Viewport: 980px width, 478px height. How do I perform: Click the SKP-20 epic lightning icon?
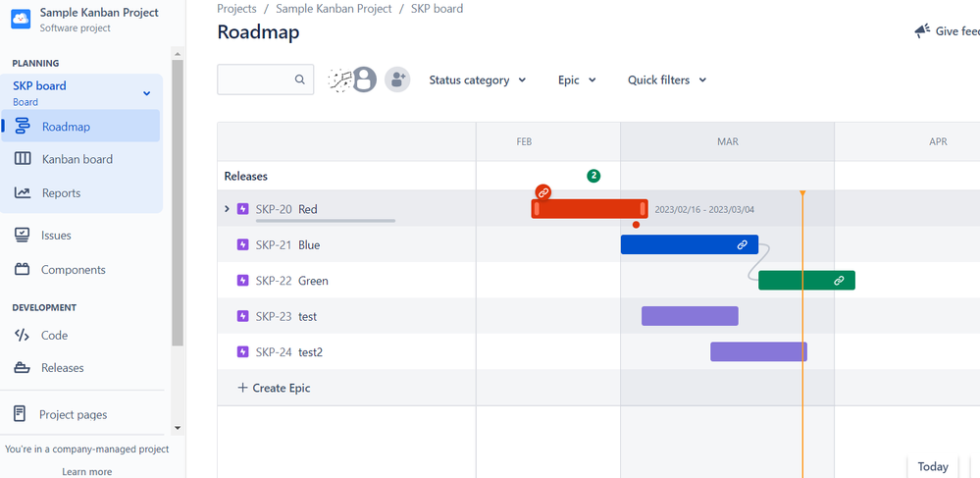(x=243, y=209)
